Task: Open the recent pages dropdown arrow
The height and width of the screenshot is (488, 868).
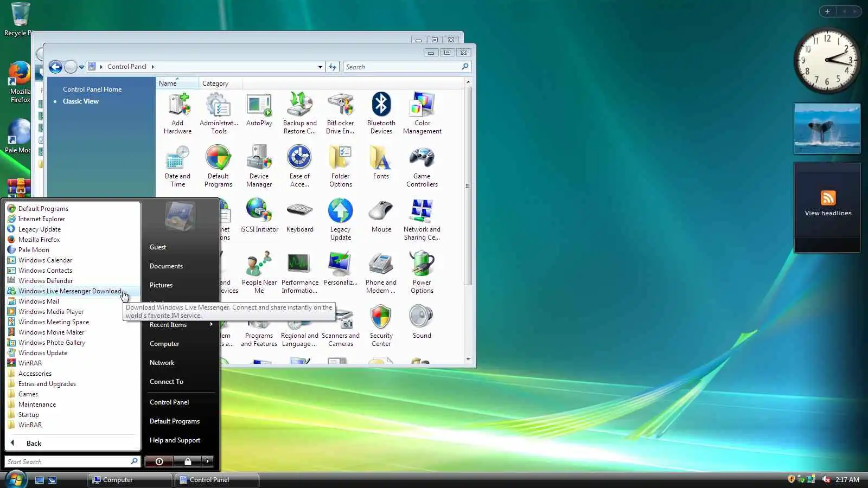Action: (x=81, y=67)
